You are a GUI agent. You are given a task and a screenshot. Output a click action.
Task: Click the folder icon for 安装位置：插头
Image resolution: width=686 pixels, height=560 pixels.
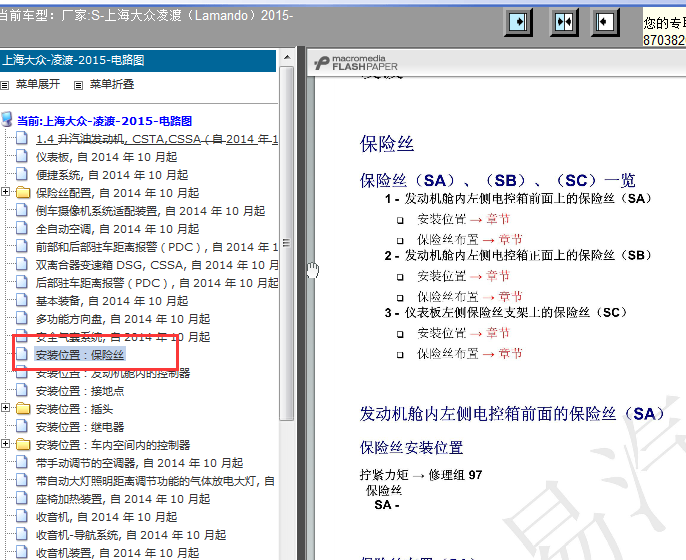(x=23, y=409)
